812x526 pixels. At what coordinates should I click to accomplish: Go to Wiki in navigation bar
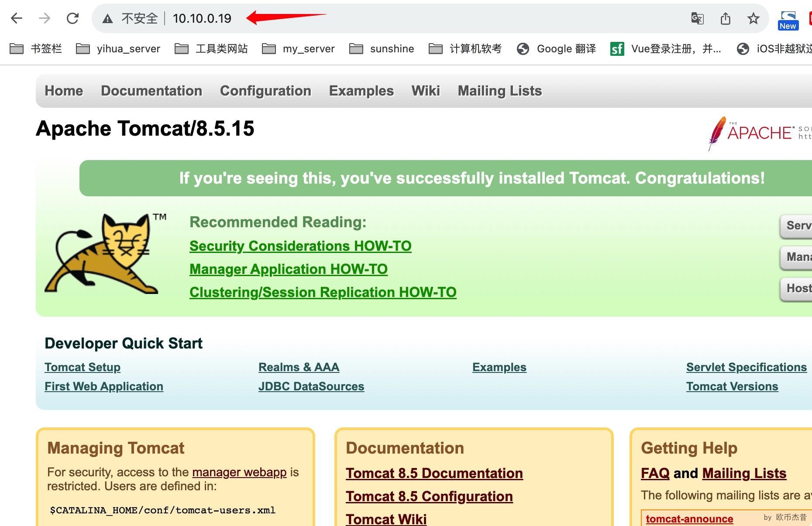(x=426, y=91)
